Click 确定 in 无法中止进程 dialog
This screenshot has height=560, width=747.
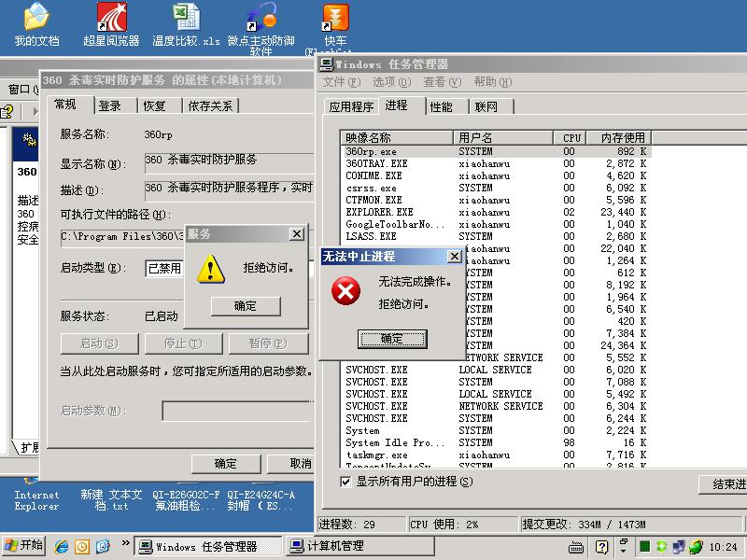pyautogui.click(x=392, y=339)
